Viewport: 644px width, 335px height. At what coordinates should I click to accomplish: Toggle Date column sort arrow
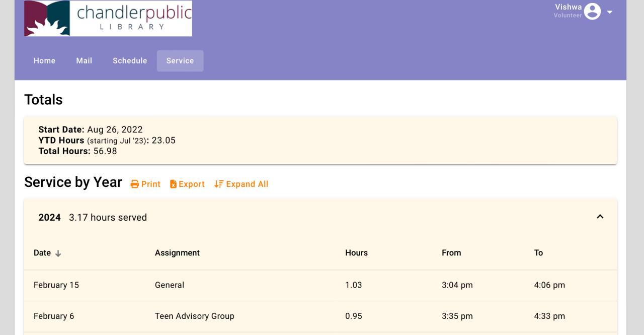(58, 253)
